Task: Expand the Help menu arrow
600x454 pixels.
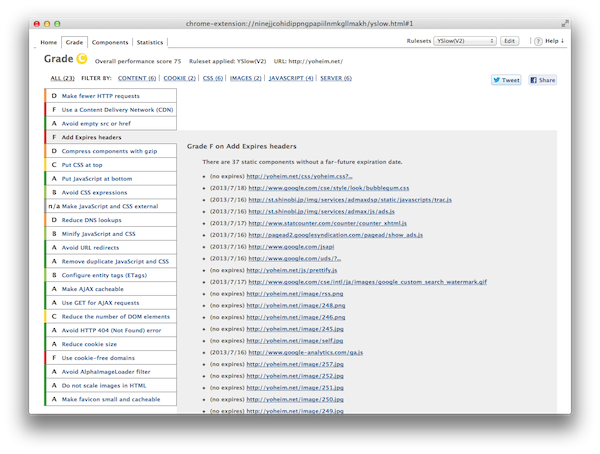Action: click(x=562, y=41)
